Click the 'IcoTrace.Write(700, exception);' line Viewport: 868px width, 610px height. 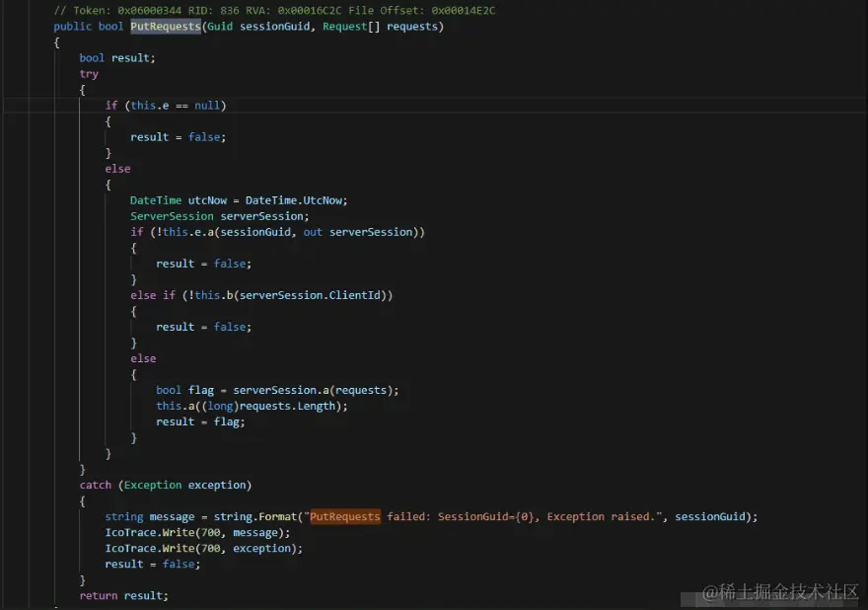[x=204, y=549]
